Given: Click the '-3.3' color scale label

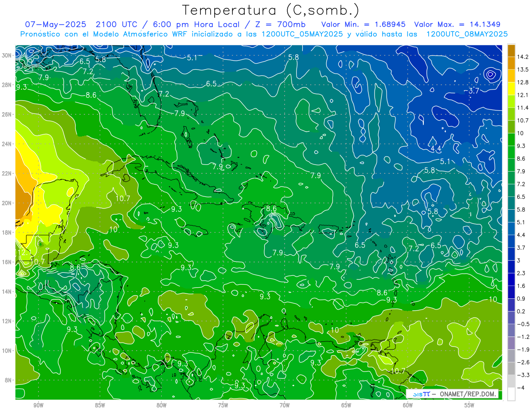Looking at the screenshot, I should pyautogui.click(x=524, y=375).
